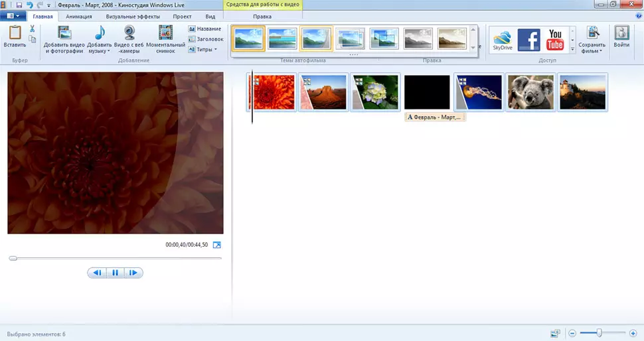Switch preview to full screen mode
The image size is (644, 341).
216,245
